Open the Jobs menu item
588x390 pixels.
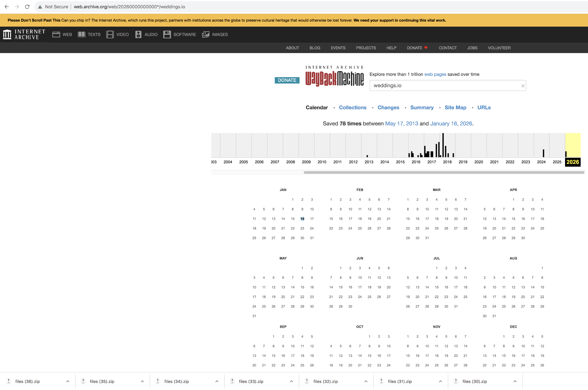click(472, 48)
